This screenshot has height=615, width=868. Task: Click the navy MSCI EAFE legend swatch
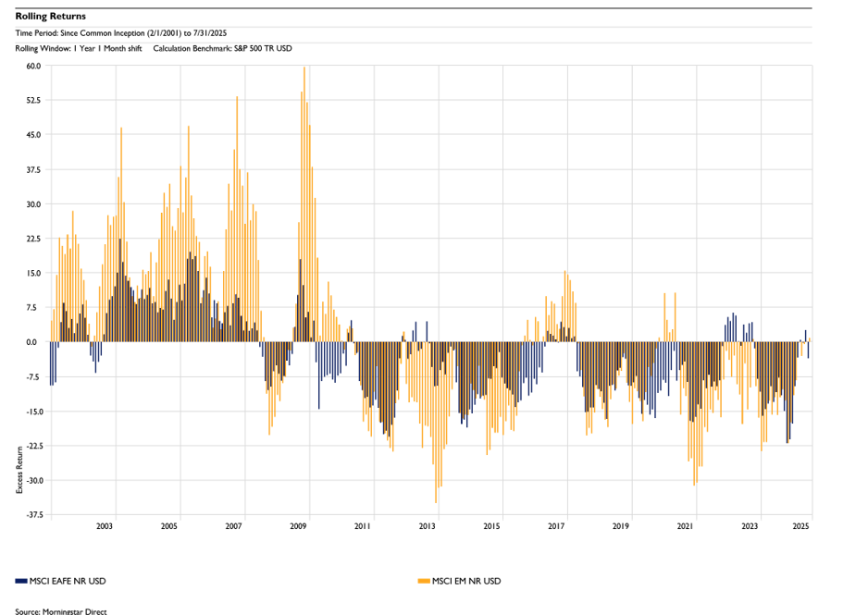pyautogui.click(x=22, y=581)
